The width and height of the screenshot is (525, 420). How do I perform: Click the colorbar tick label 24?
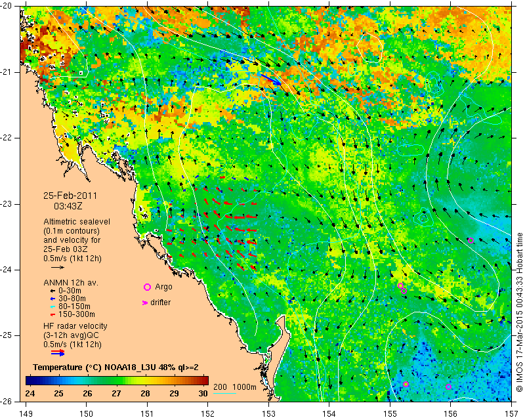pyautogui.click(x=30, y=394)
